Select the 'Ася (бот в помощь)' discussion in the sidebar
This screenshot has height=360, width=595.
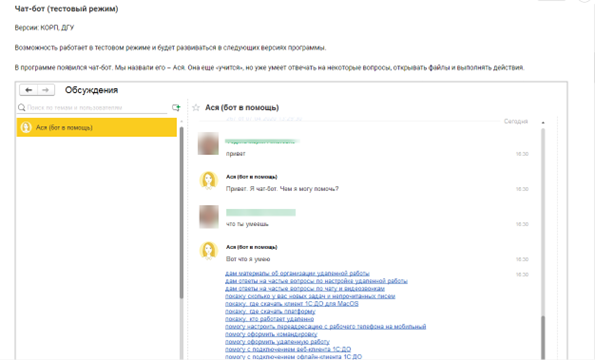coord(97,127)
